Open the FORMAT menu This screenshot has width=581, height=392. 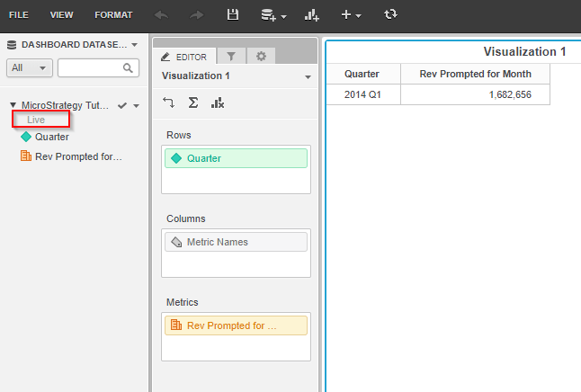pos(113,15)
